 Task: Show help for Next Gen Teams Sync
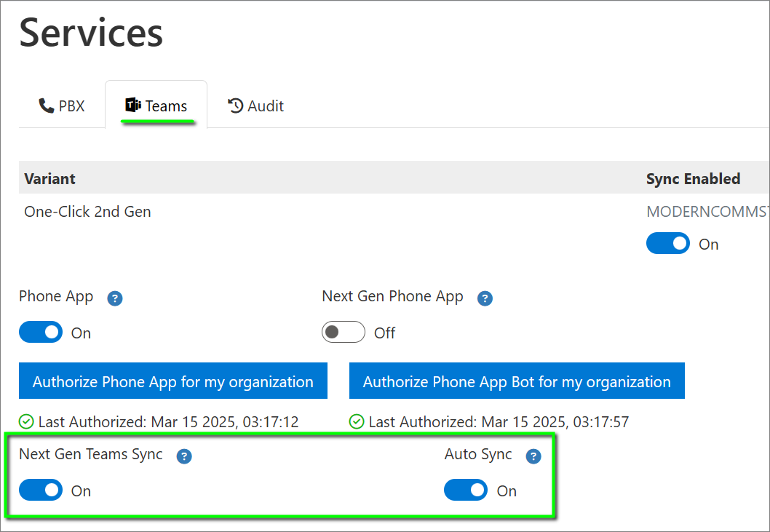pos(184,456)
